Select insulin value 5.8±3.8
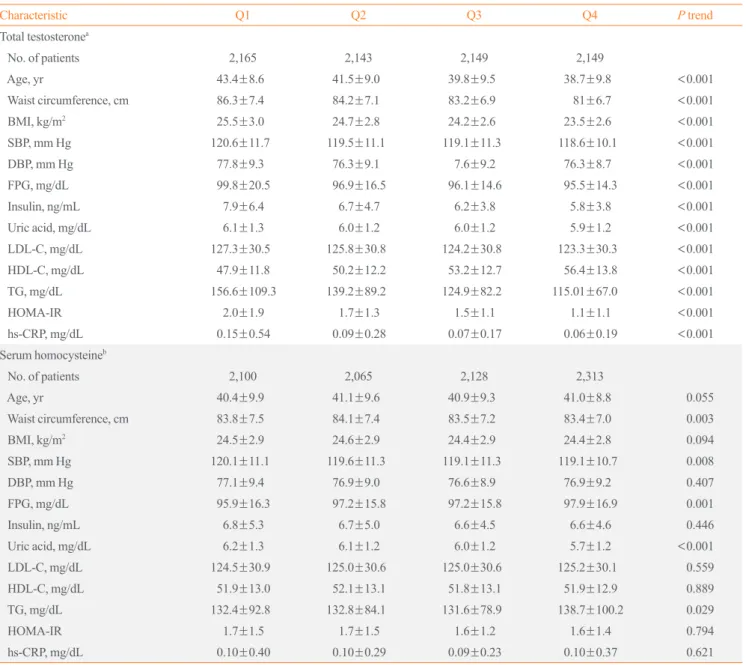746x666 pixels. click(x=590, y=206)
